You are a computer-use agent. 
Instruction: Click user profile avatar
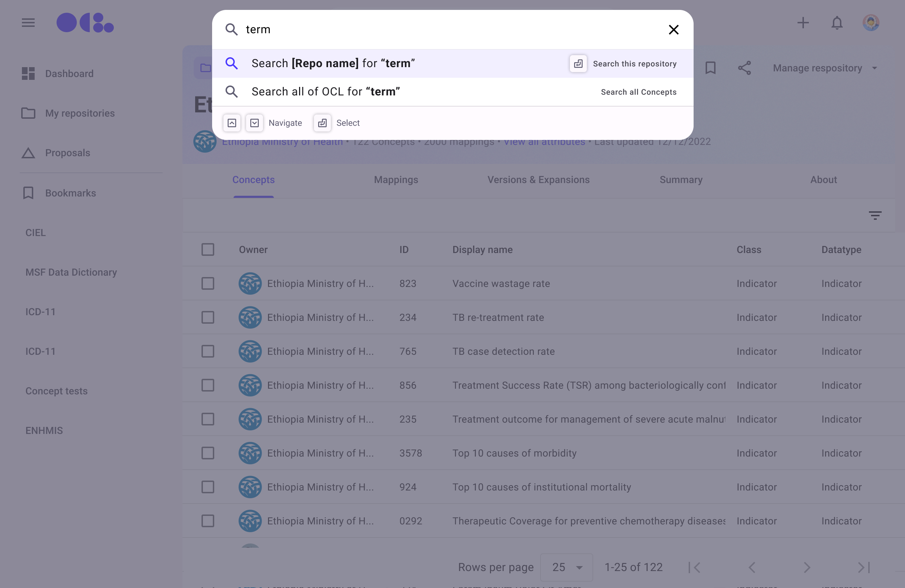pyautogui.click(x=871, y=23)
